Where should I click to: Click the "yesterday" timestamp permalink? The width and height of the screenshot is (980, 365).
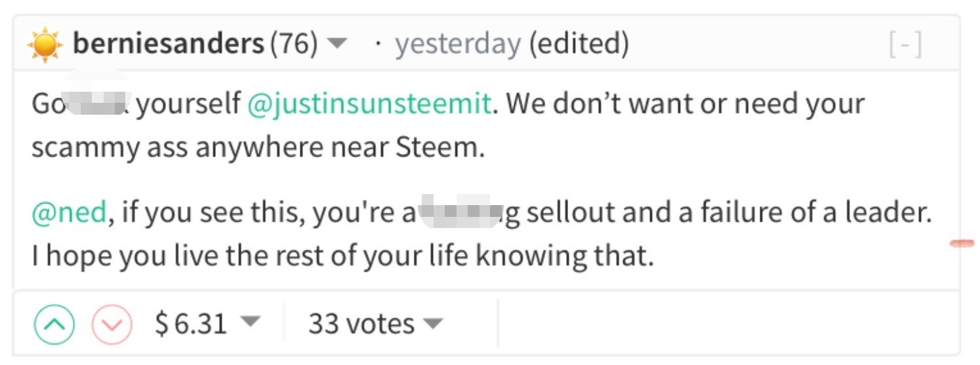[457, 44]
